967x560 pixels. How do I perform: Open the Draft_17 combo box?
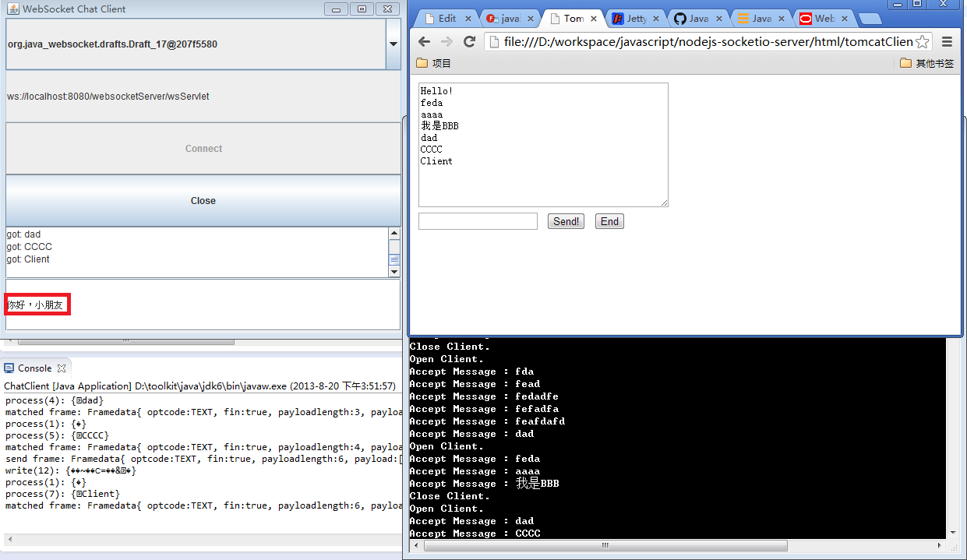coord(195,44)
